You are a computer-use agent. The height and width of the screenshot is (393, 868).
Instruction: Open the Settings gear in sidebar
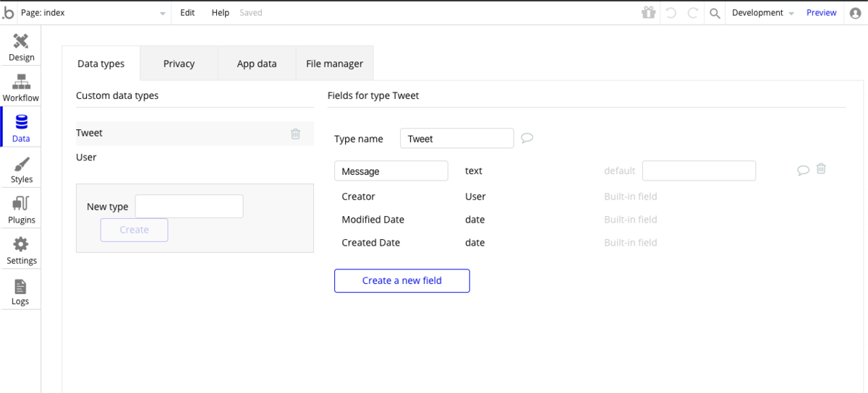tap(21, 250)
